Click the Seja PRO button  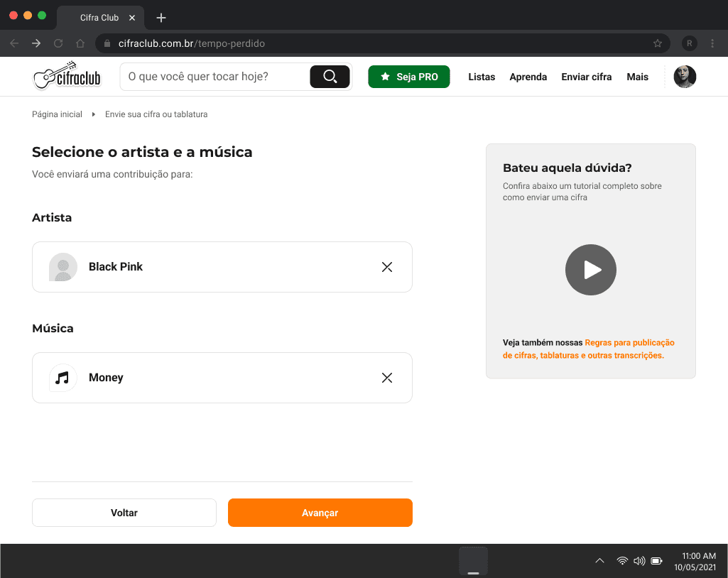click(408, 77)
